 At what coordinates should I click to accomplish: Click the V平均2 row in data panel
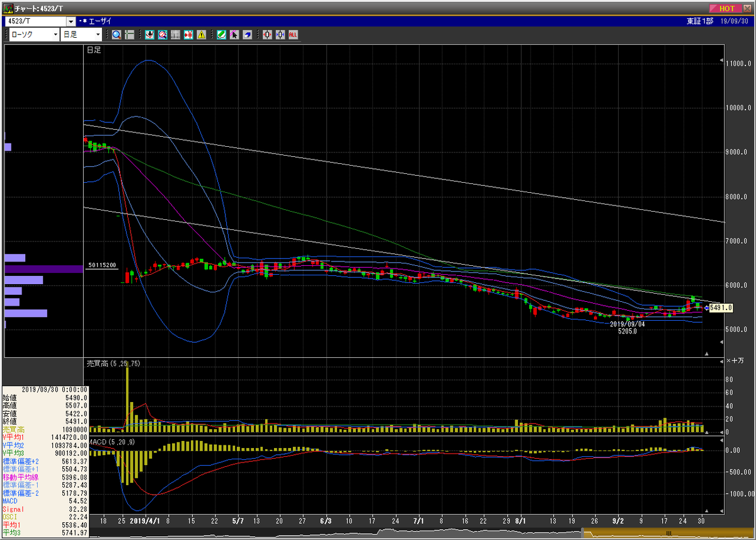point(45,445)
